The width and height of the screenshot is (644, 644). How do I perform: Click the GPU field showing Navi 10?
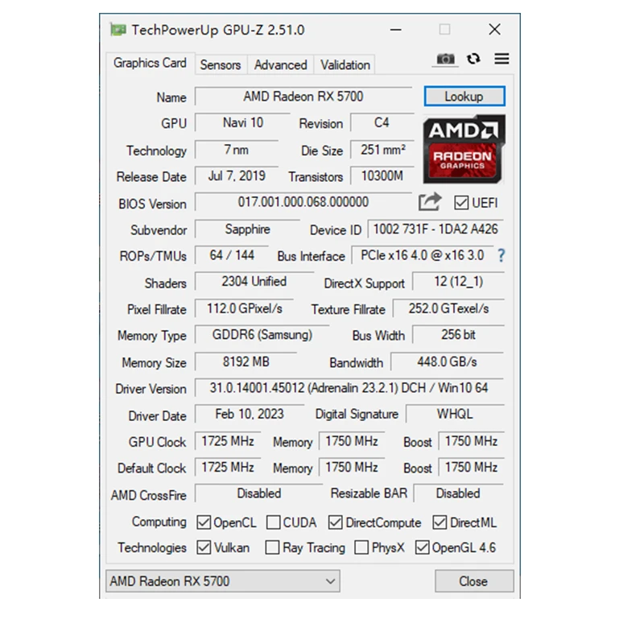[243, 123]
